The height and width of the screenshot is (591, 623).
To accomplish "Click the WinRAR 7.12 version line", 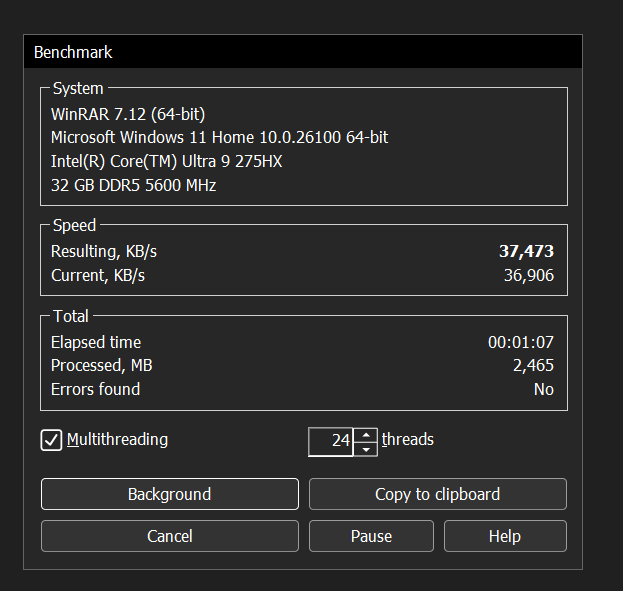I will (x=128, y=114).
